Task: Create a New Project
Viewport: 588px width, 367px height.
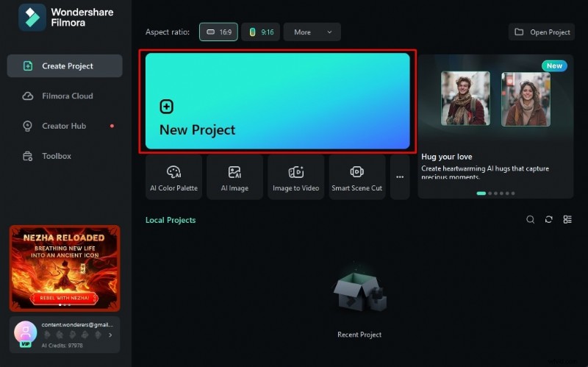Action: (277, 101)
